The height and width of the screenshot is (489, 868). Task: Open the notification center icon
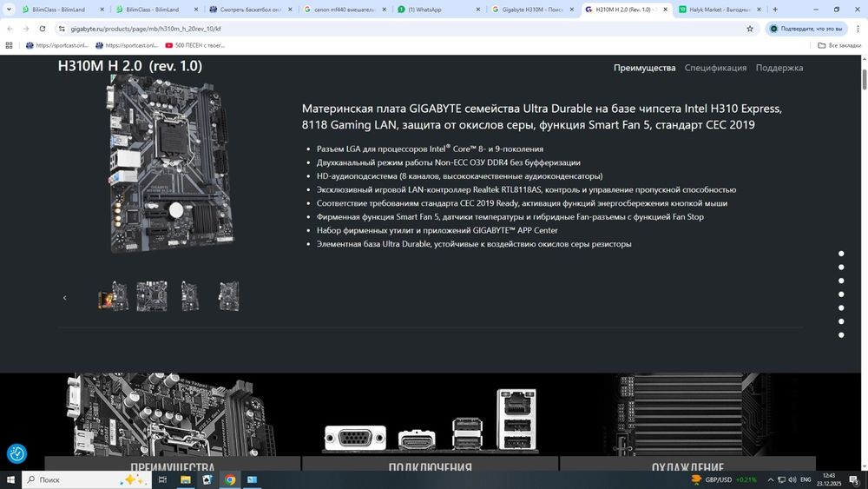(855, 479)
